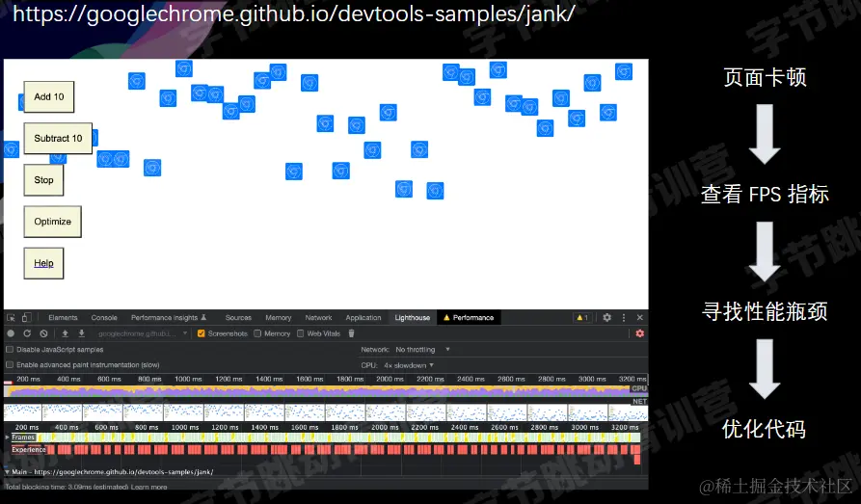The width and height of the screenshot is (861, 504).
Task: Open the DevTools three-dot more menu
Action: point(623,317)
